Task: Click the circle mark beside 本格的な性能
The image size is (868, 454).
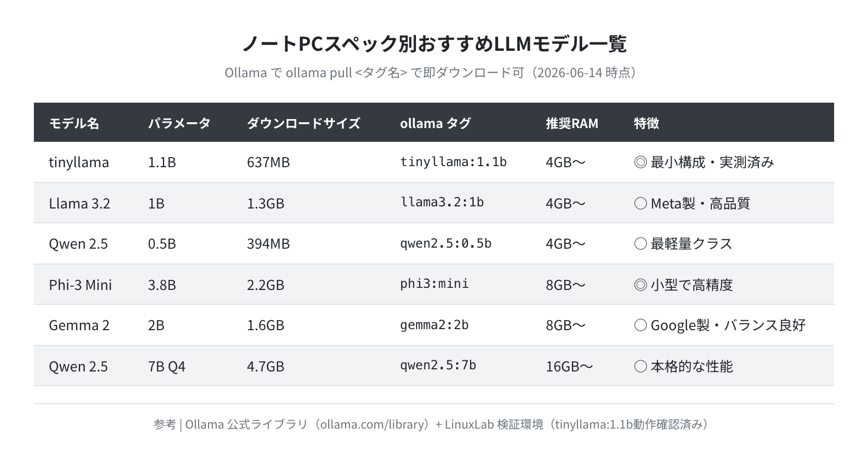Action: click(640, 367)
